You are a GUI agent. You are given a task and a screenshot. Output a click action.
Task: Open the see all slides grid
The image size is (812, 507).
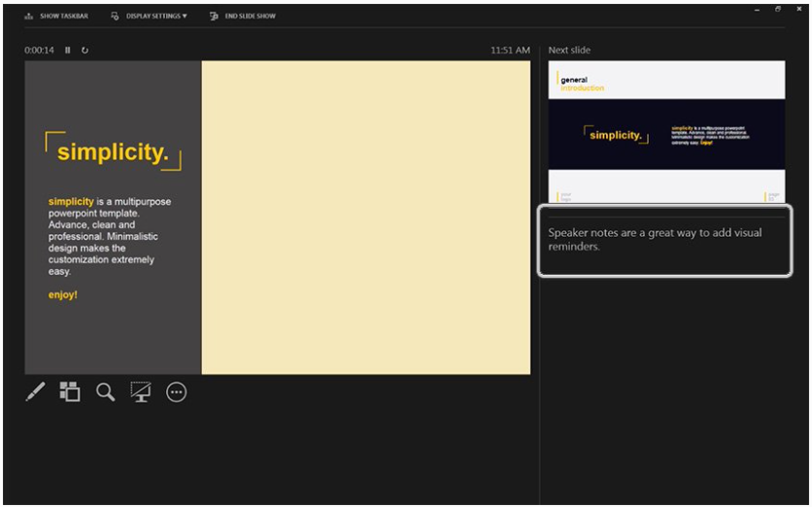coord(70,392)
